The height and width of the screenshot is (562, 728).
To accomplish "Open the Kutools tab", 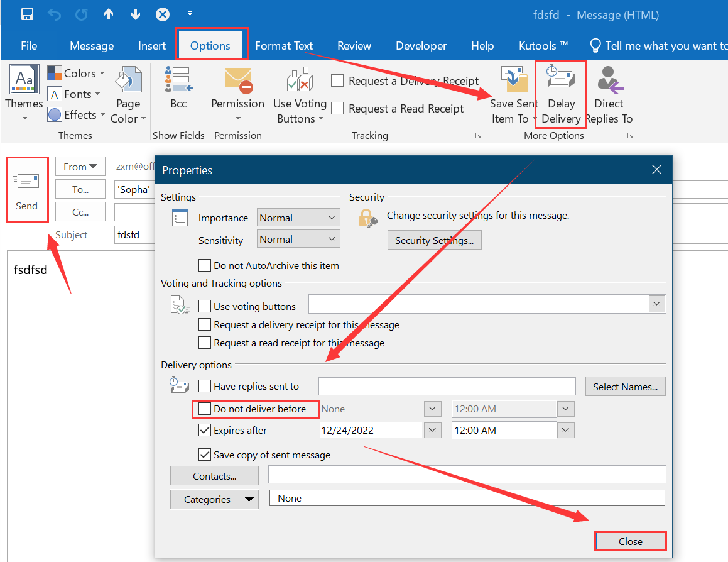I will pos(540,45).
